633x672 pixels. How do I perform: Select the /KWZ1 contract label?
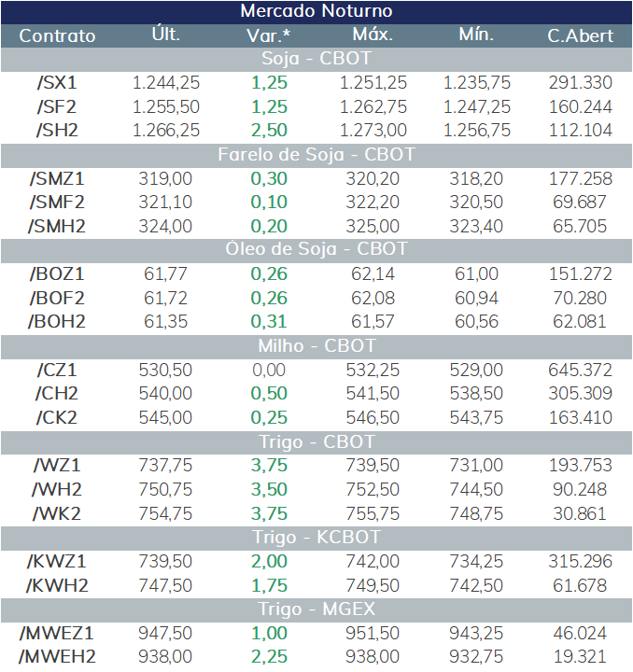point(57,562)
